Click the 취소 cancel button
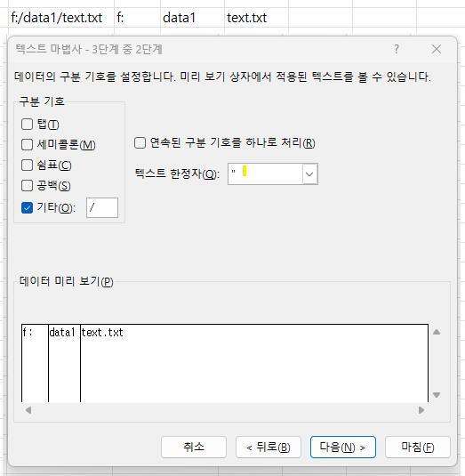 point(194,447)
